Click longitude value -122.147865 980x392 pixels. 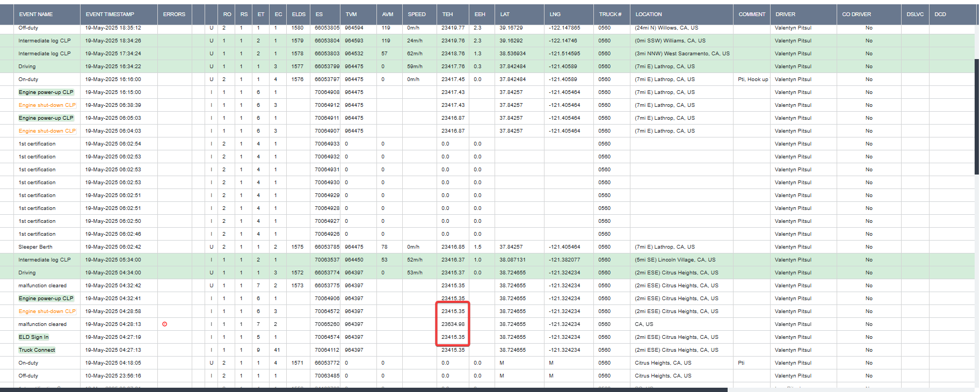click(x=564, y=28)
